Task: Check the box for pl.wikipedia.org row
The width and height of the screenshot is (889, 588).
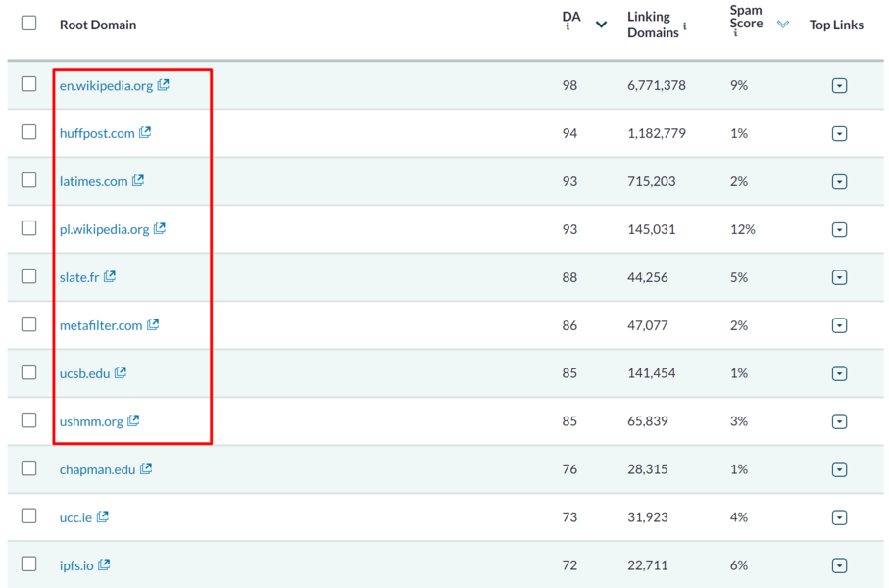Action: click(x=29, y=228)
